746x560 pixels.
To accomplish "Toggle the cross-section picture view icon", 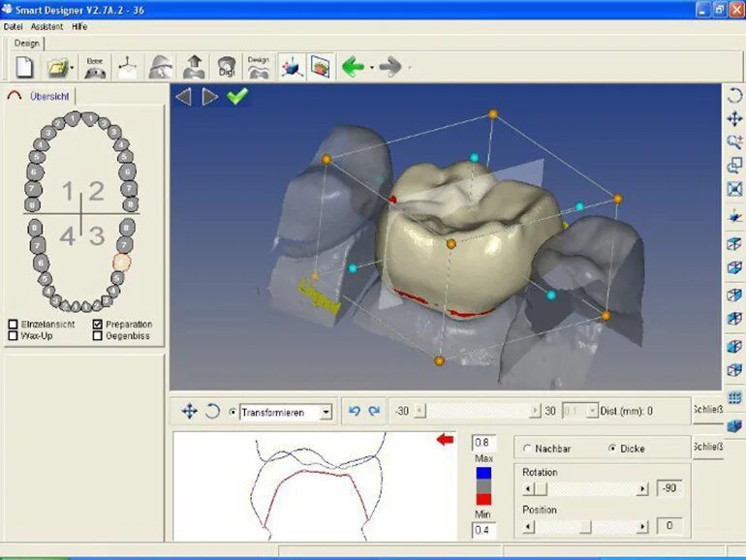I will 320,67.
